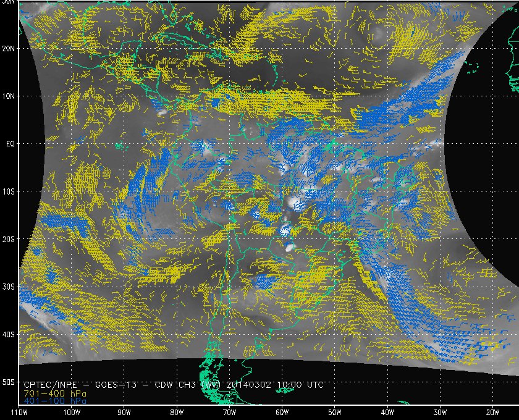Click the 20W longitude label

pos(492,413)
